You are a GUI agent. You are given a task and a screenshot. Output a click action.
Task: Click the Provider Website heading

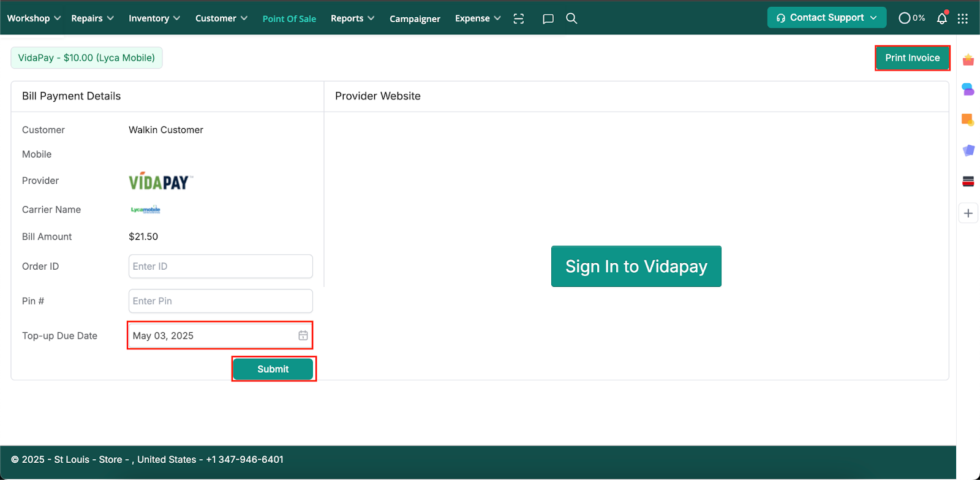pyautogui.click(x=378, y=96)
